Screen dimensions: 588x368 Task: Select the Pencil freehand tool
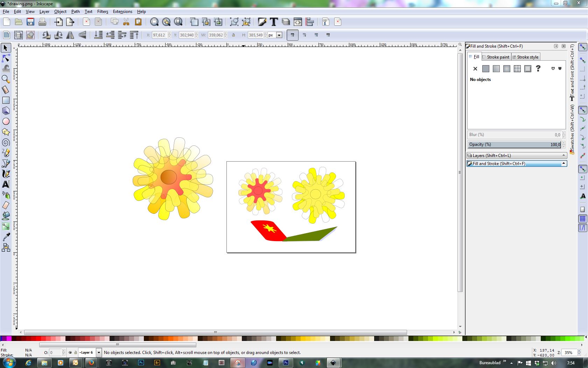[6, 153]
